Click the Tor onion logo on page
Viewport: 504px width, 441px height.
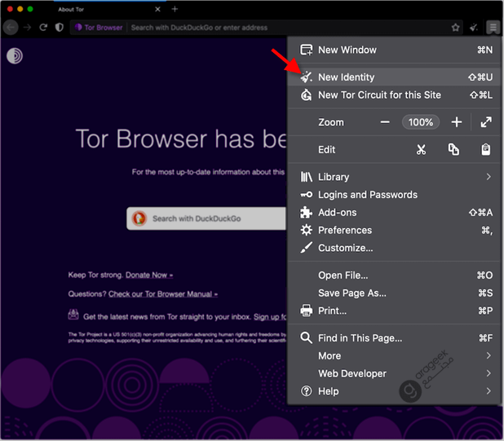pos(15,55)
